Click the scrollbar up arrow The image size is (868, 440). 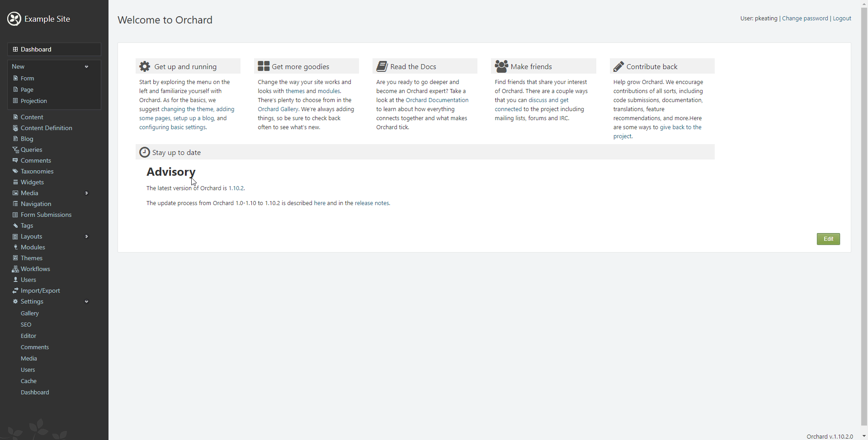[x=864, y=4]
